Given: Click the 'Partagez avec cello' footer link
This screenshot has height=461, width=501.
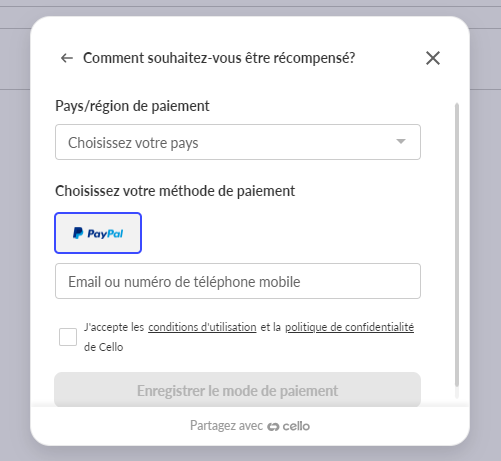Looking at the screenshot, I should (x=250, y=426).
